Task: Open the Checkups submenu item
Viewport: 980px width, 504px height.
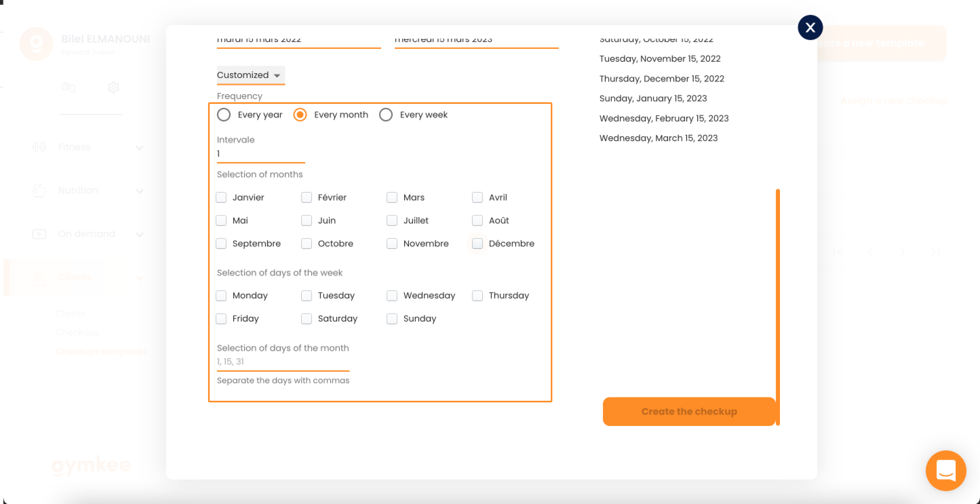Action: (x=77, y=332)
